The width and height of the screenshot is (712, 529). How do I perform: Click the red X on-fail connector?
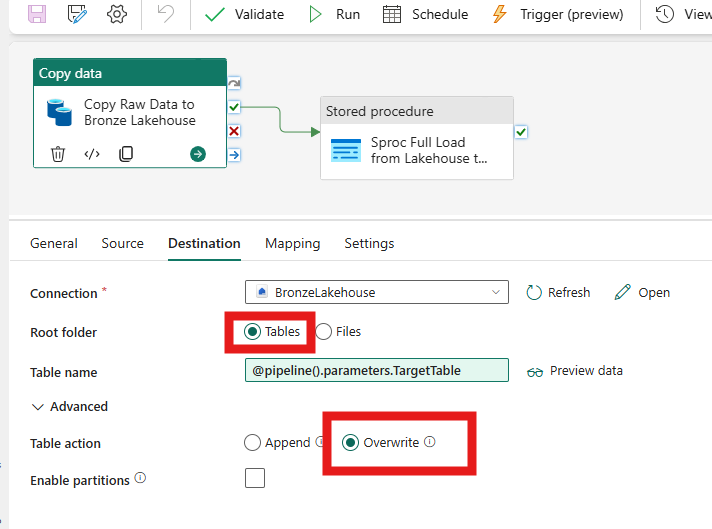(234, 131)
